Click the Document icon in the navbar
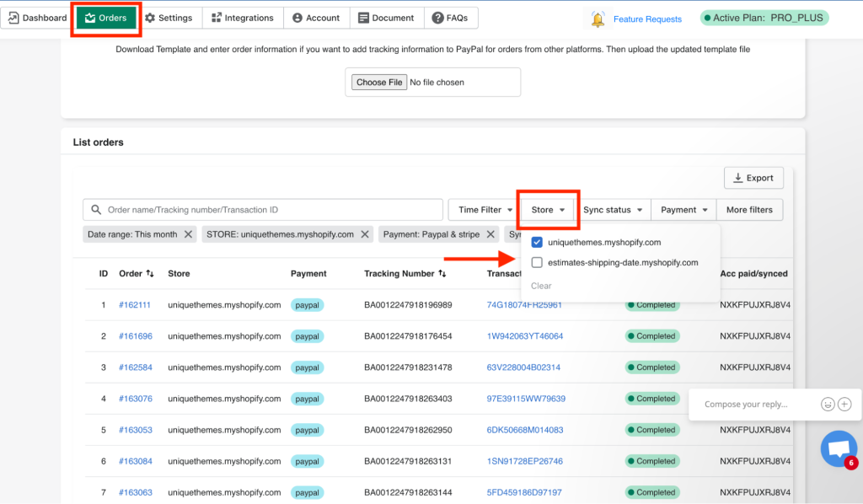Viewport: 863px width, 504px height. pos(362,17)
